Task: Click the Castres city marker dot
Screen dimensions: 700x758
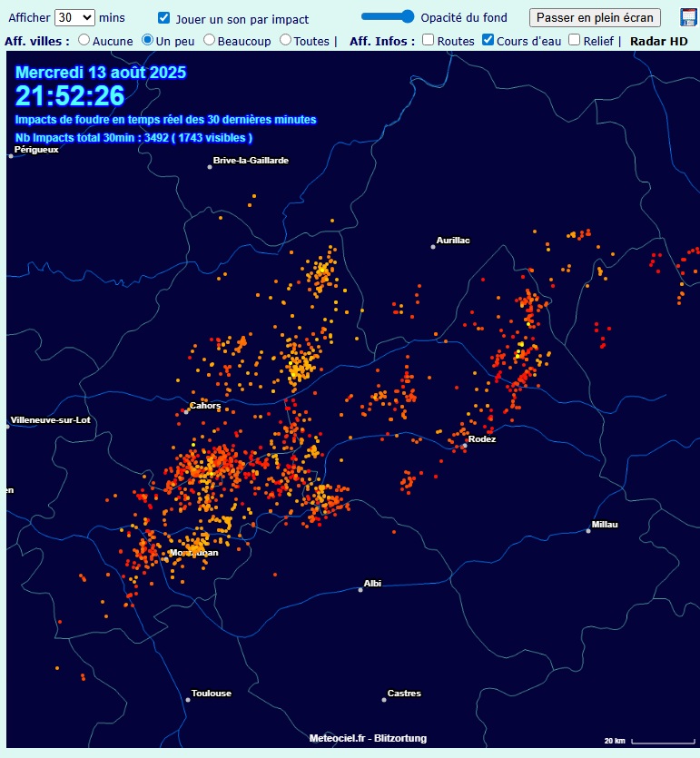Action: 383,700
